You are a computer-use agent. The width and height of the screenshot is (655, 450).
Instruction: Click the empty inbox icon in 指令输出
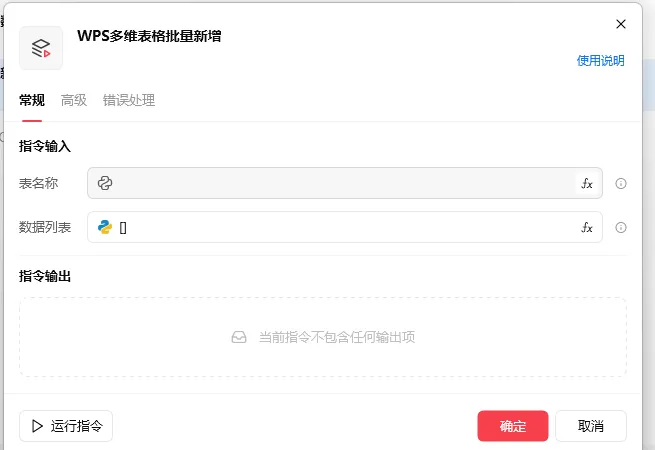point(239,337)
